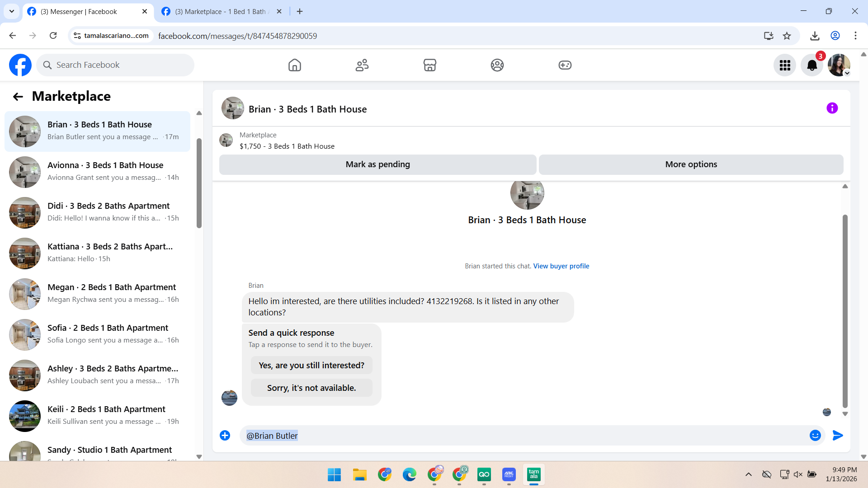The height and width of the screenshot is (488, 868).
Task: Open the Gaming controller icon
Action: [565, 65]
